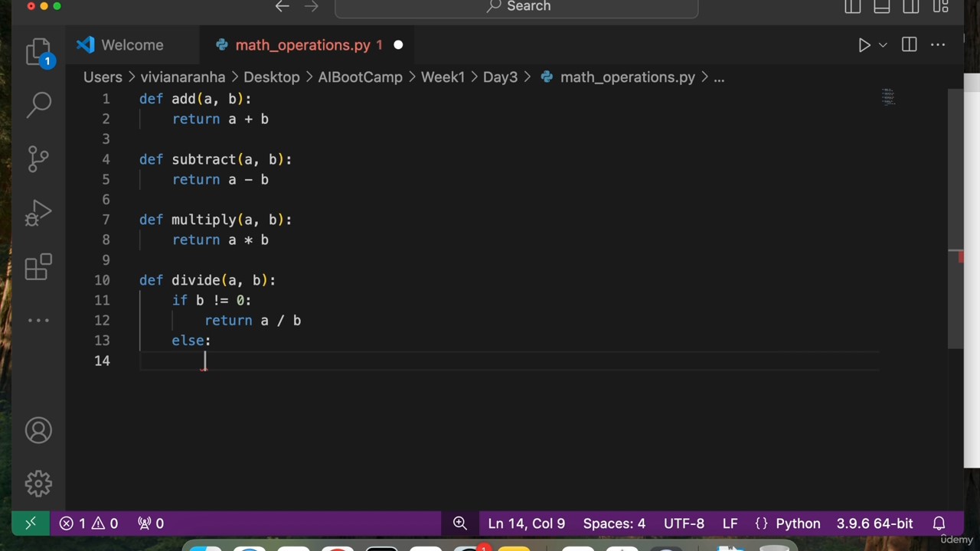The height and width of the screenshot is (551, 980).
Task: Click the Users breadcrumb segment
Action: (x=103, y=77)
